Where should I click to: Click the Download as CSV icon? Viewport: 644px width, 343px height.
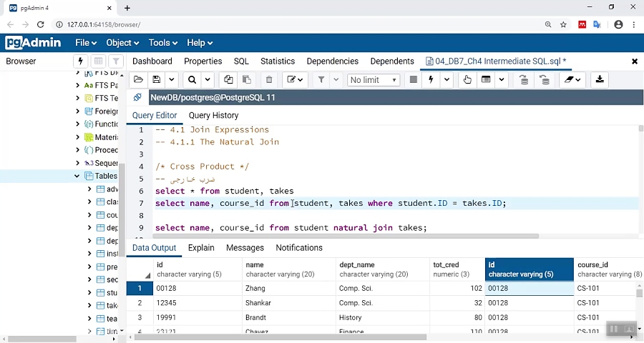pos(600,80)
